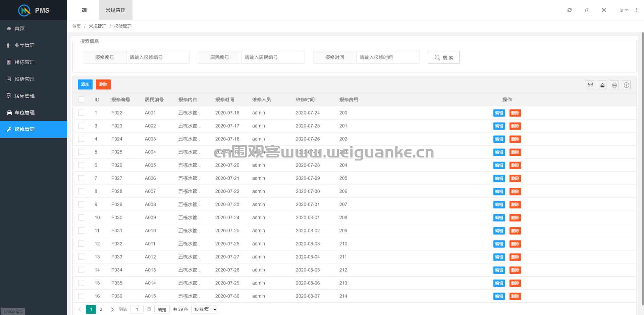Open the column filter icon

point(590,85)
